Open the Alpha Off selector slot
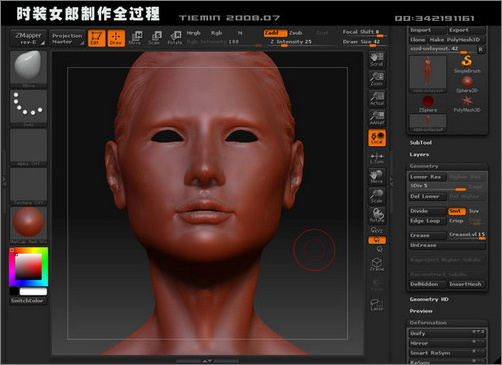Screen dimensions: 502x365 click(x=28, y=147)
